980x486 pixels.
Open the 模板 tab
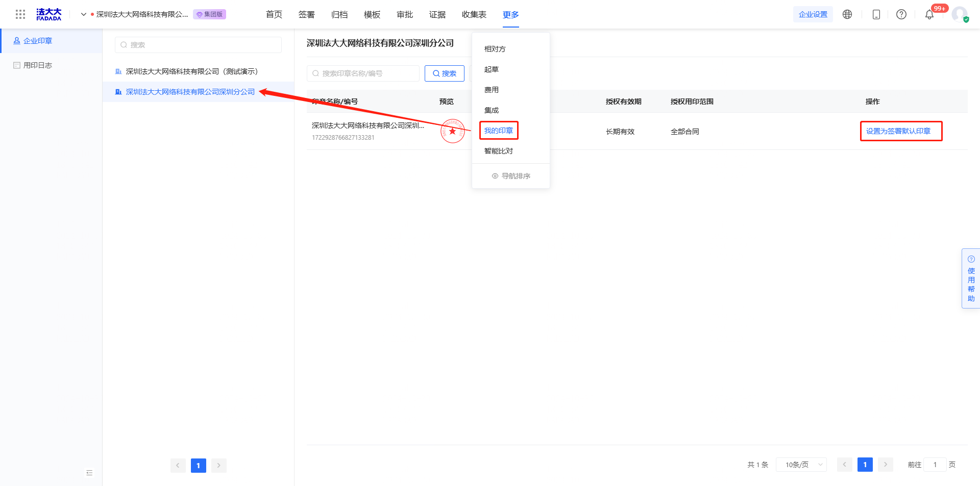(x=372, y=14)
